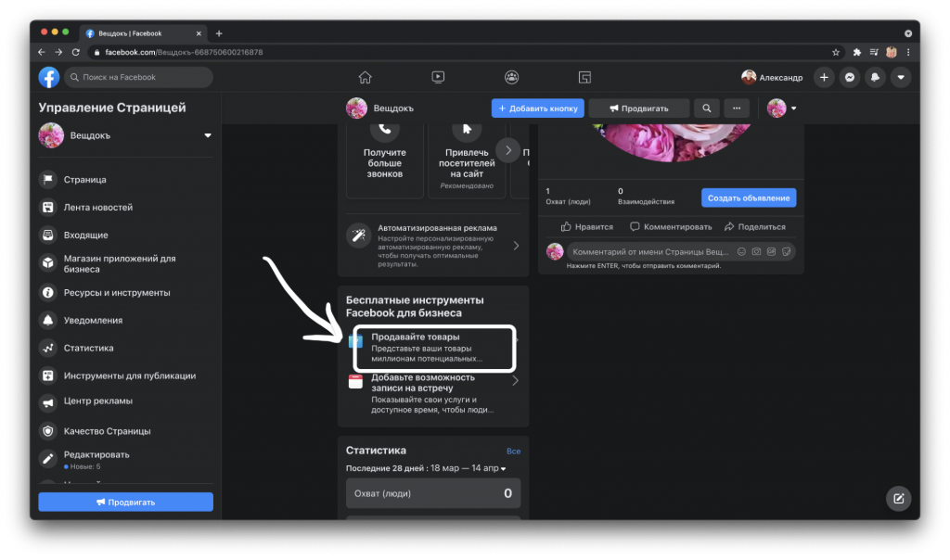Click the Комментировать button
Image resolution: width=950 pixels, height=560 pixels.
pos(671,226)
